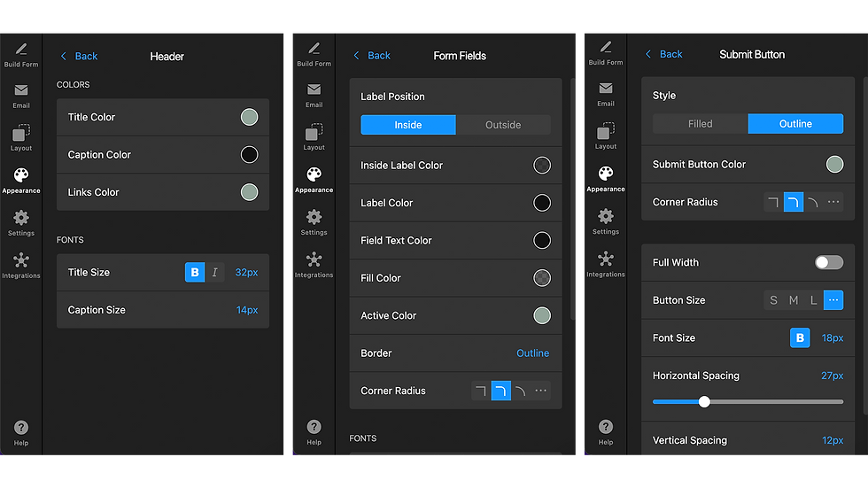Open Help in the Header panel sidebar
868x488 pixels.
point(21,433)
